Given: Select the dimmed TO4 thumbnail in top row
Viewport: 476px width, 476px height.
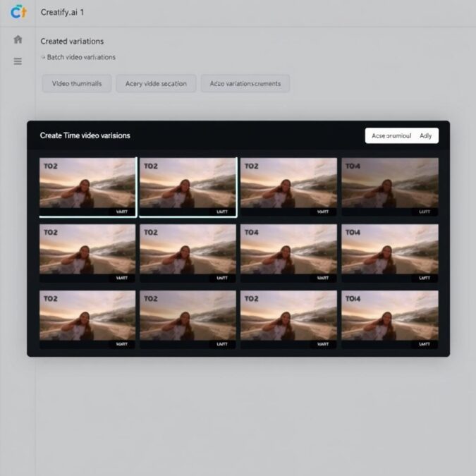Looking at the screenshot, I should tap(390, 186).
